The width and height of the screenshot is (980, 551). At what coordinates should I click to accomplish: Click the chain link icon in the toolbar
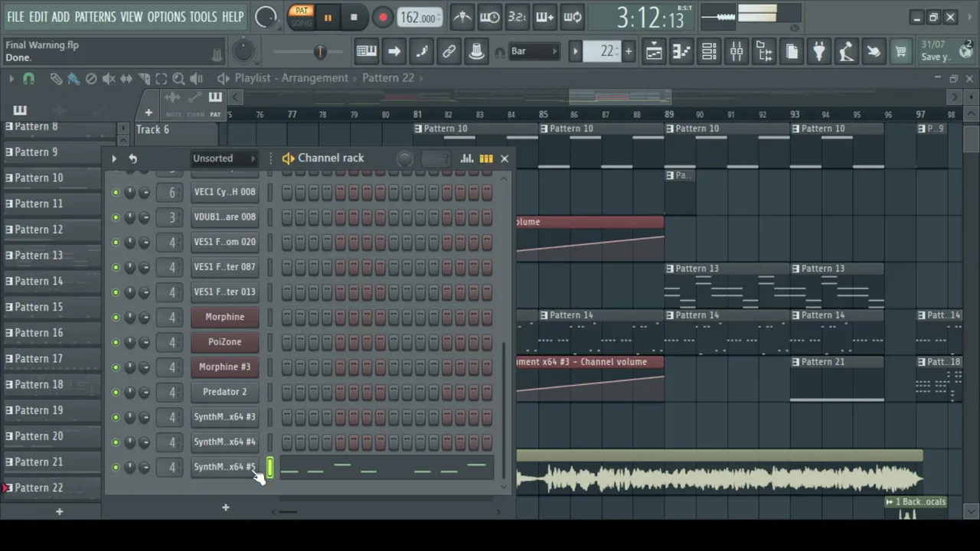click(449, 52)
